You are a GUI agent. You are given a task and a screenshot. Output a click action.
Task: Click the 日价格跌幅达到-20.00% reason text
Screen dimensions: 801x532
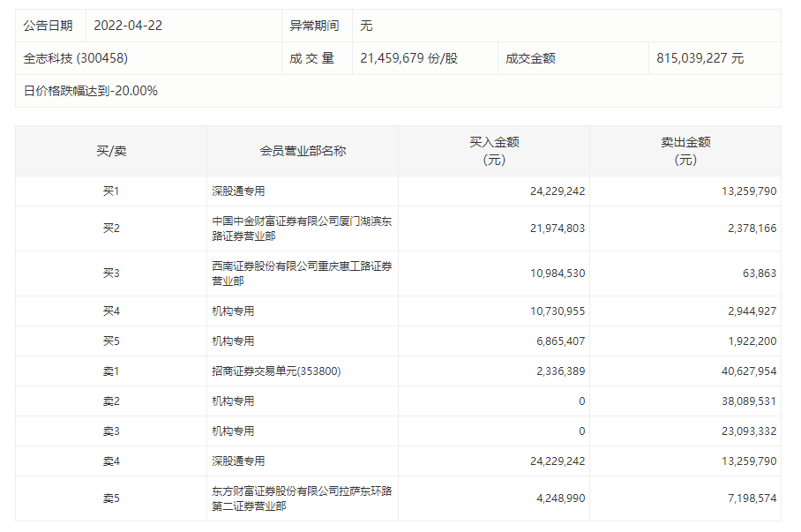coord(91,91)
